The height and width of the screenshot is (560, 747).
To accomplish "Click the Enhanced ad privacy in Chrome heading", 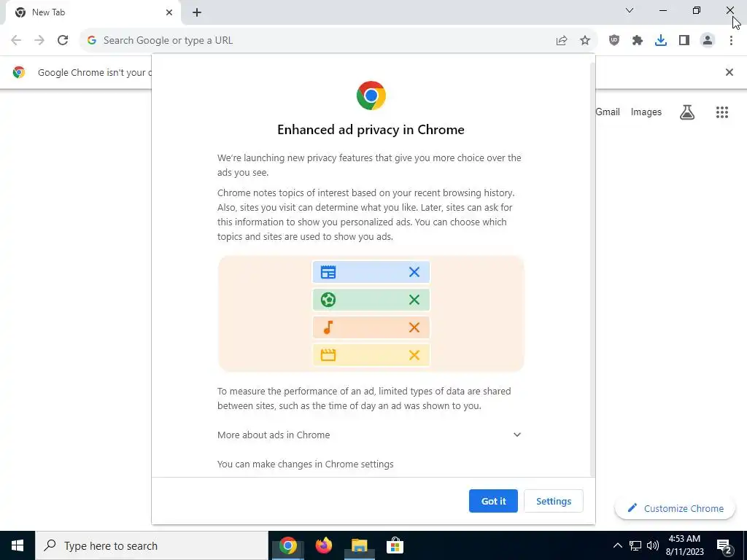I will point(371,130).
